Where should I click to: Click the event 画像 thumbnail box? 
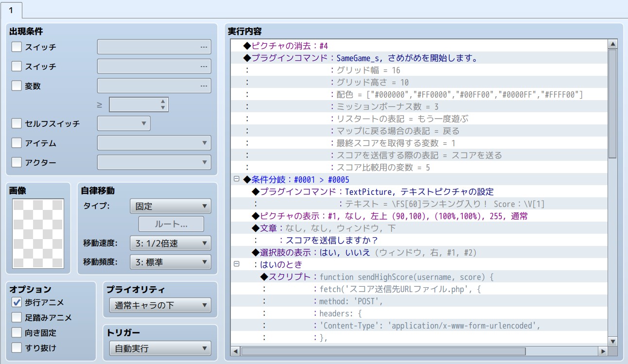pos(38,234)
